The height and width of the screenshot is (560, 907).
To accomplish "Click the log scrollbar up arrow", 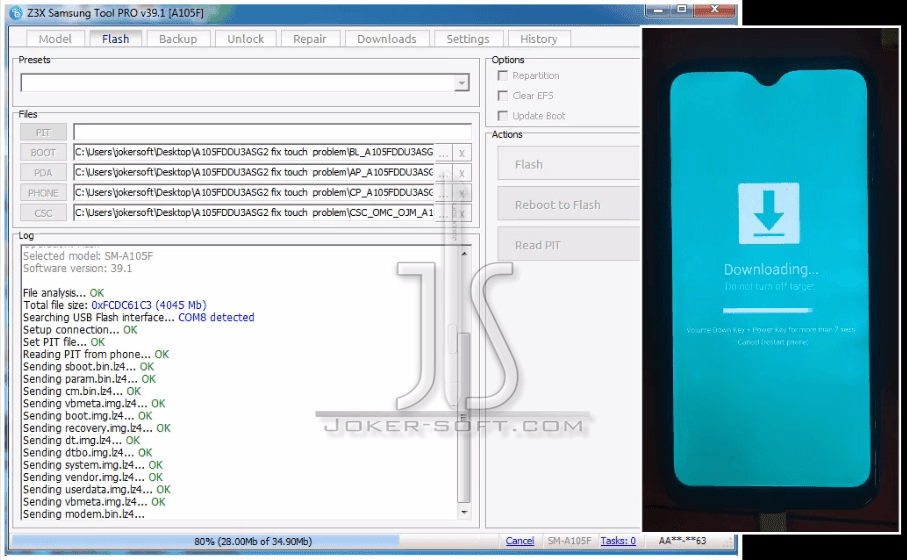I will [x=464, y=254].
